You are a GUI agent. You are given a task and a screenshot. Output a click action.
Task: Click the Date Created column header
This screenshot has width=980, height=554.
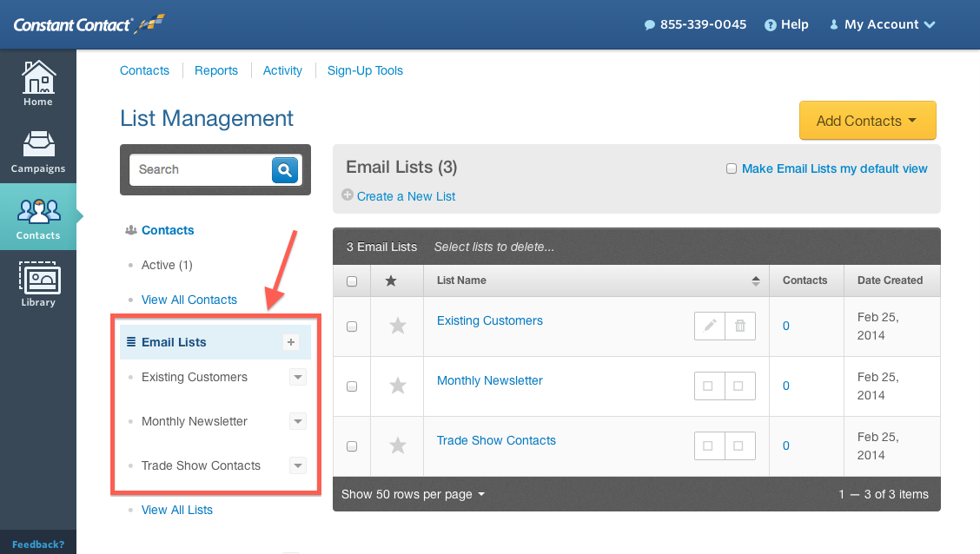pos(890,280)
